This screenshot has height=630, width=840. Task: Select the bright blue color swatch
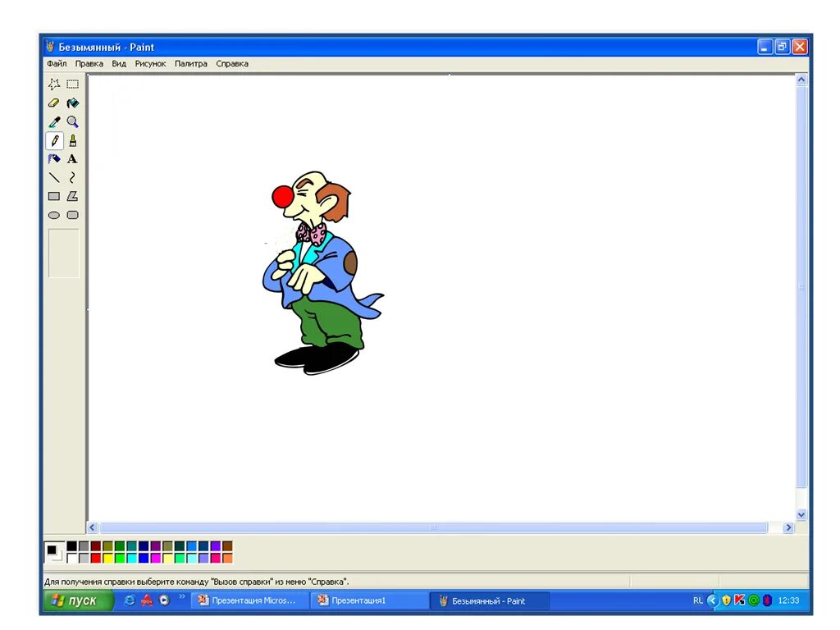click(x=144, y=558)
